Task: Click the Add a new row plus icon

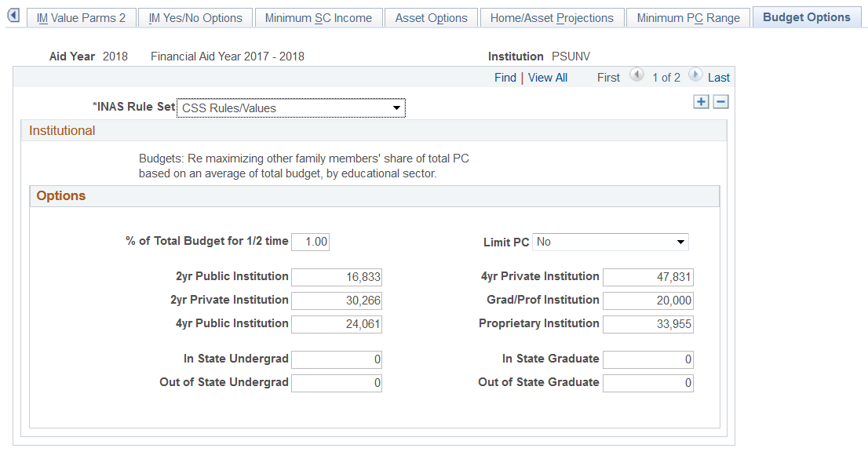Action: pyautogui.click(x=701, y=101)
